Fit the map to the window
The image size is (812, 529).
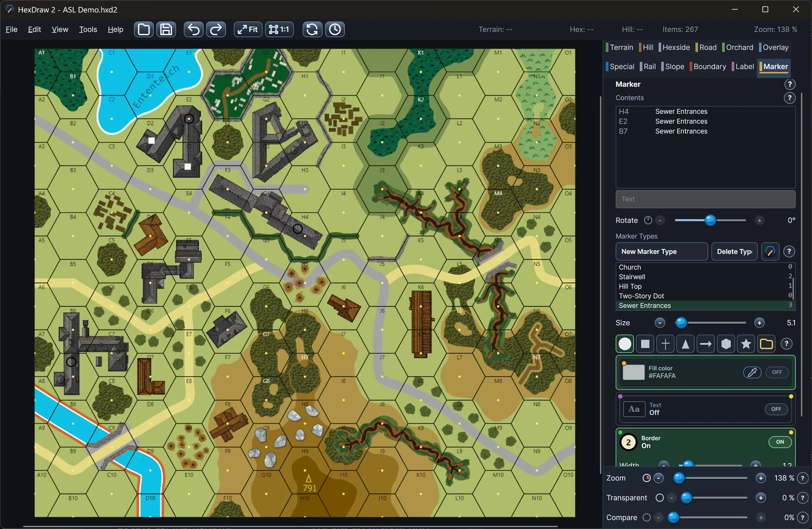coord(248,29)
